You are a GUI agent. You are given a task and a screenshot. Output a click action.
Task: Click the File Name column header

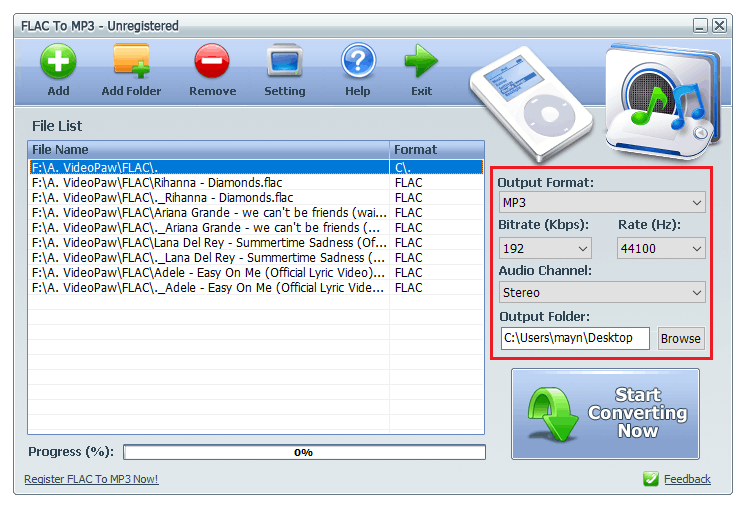(x=208, y=150)
